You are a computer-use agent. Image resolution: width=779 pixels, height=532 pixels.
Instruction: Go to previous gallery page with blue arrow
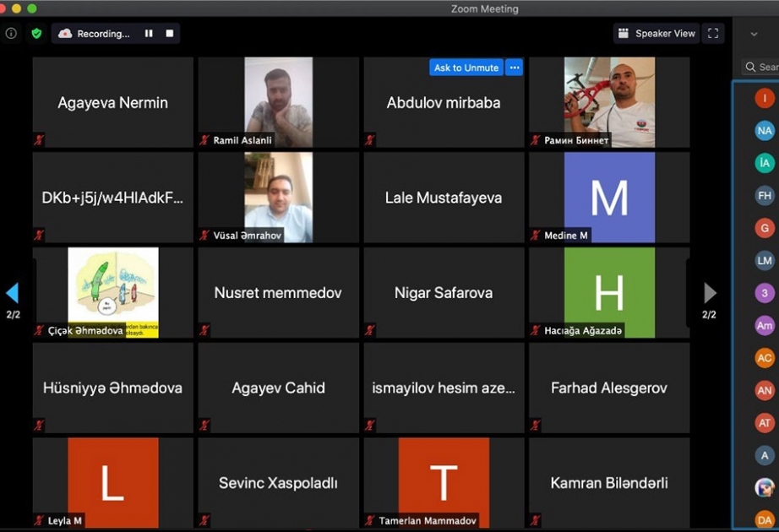(13, 293)
